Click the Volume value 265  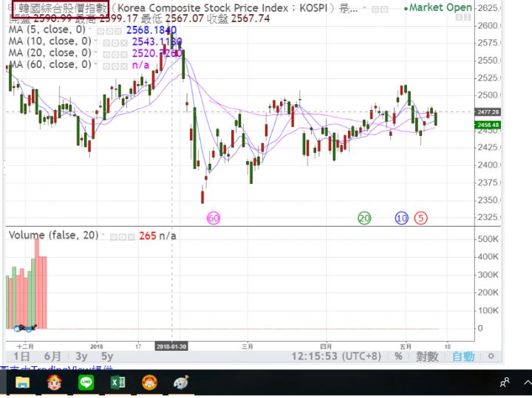point(148,236)
